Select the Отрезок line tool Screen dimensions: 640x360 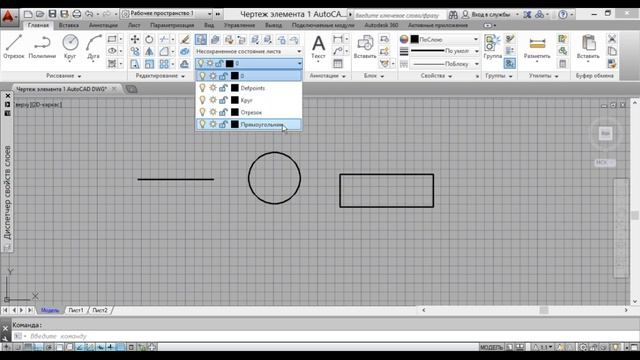(x=14, y=47)
